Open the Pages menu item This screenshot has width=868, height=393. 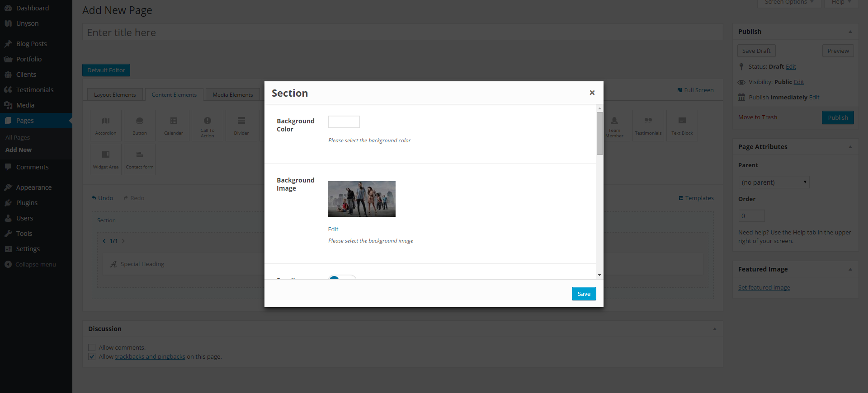pyautogui.click(x=36, y=121)
